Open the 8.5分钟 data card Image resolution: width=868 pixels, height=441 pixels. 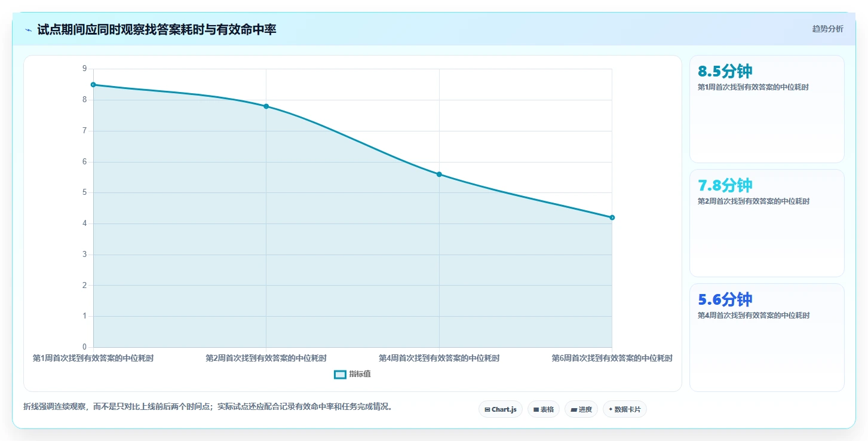pos(766,109)
